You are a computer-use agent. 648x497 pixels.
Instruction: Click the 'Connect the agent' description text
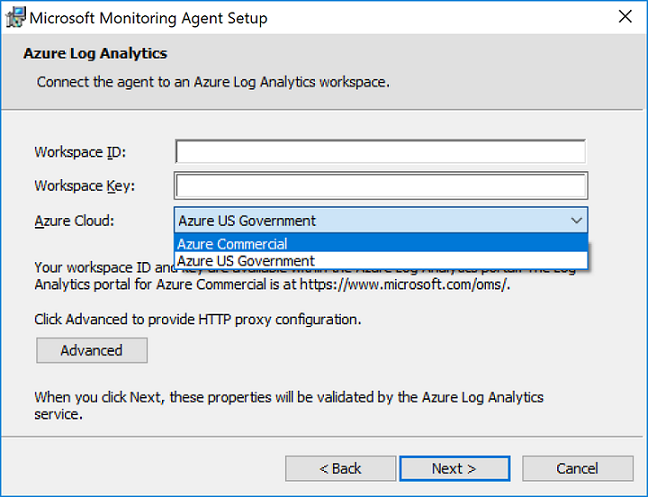[x=213, y=81]
